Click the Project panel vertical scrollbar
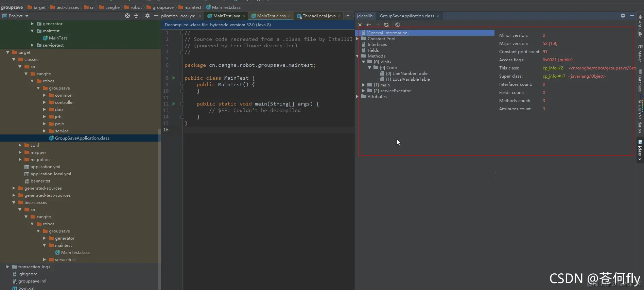Screen dimensions: 644x290 coord(159,209)
